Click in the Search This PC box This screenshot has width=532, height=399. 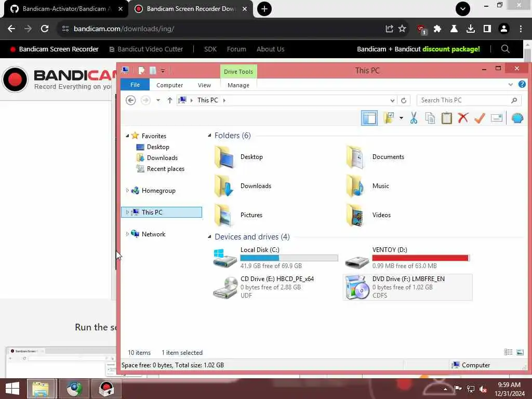pos(470,100)
